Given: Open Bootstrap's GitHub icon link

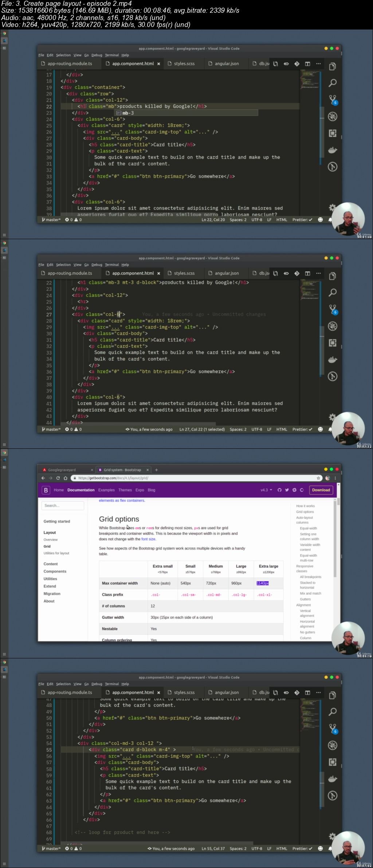Looking at the screenshot, I should coord(279,490).
